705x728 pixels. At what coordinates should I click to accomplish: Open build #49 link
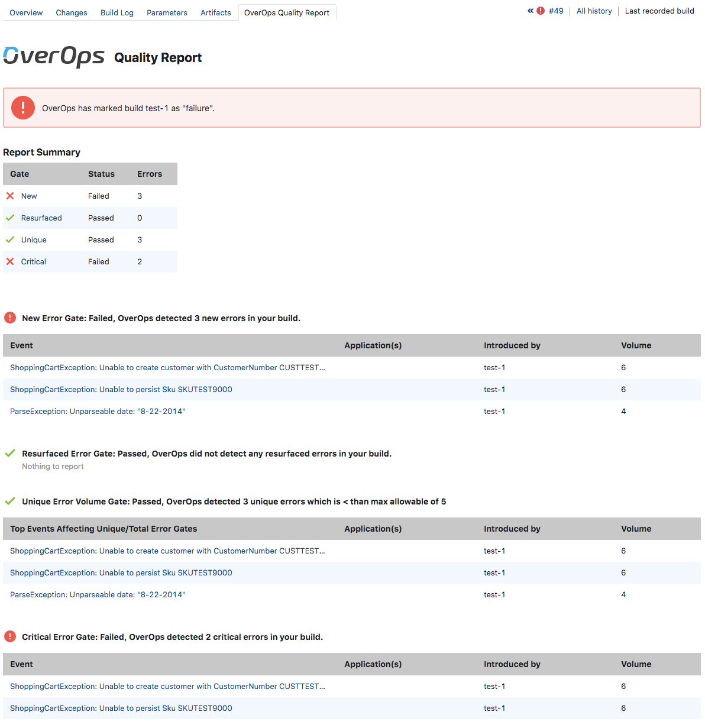click(x=556, y=11)
